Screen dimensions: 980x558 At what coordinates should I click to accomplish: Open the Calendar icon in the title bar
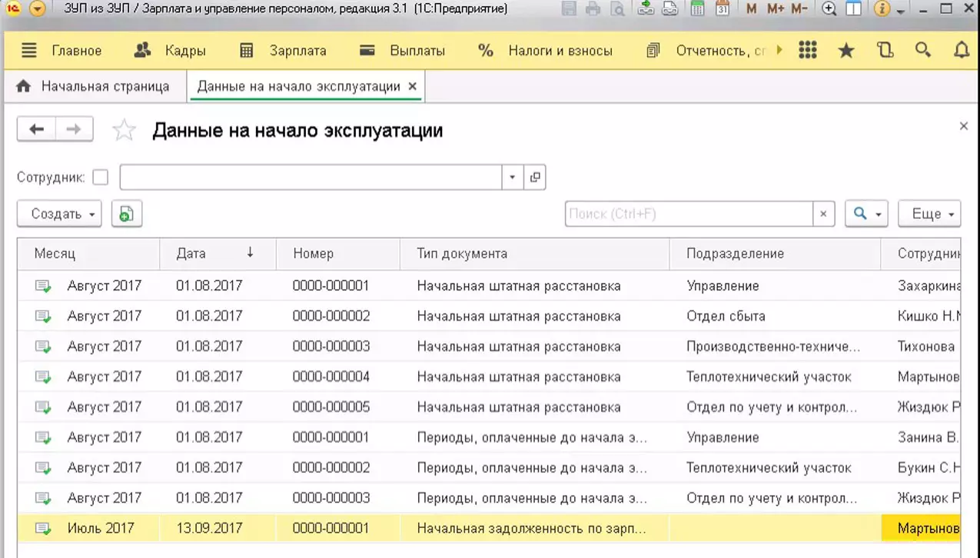tap(723, 9)
